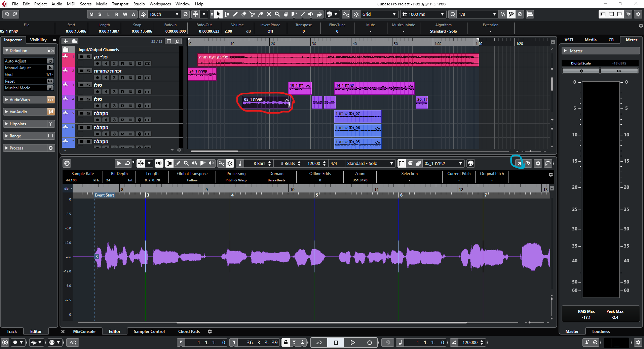Open the Standard - Solo algorithm dropdown
Screen dimensions: 644x349
tap(370, 163)
